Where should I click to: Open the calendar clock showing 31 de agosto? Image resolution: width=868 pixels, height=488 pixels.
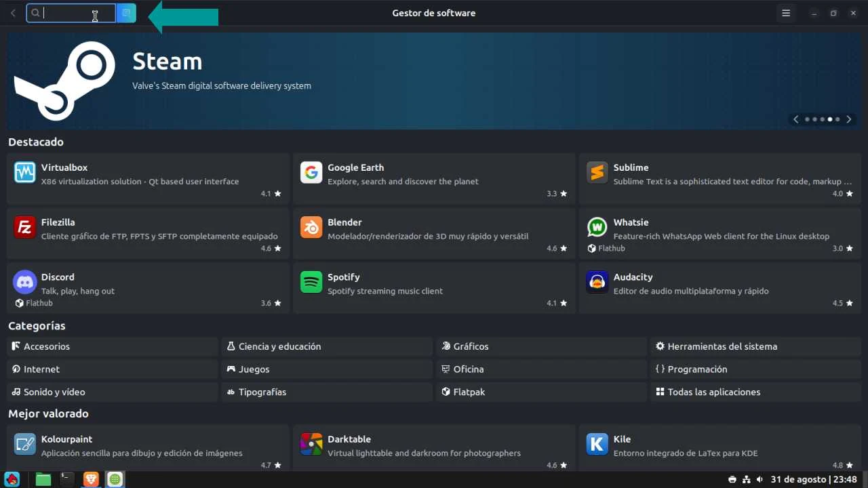tap(814, 479)
